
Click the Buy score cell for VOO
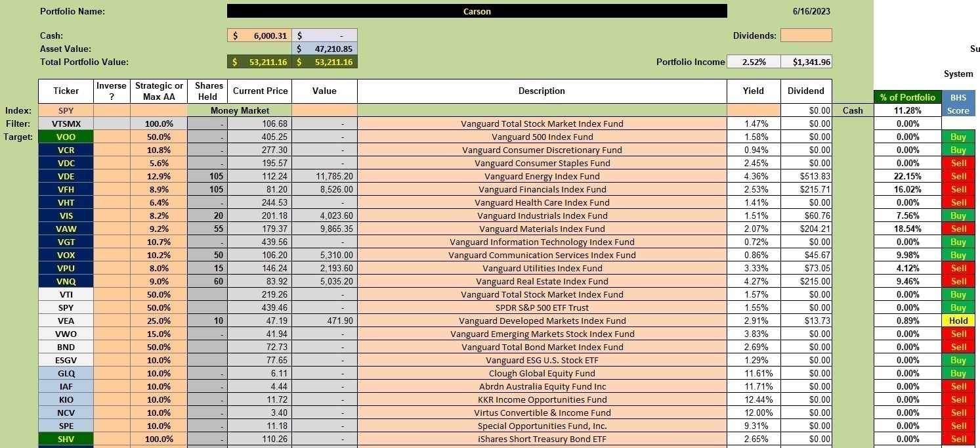click(958, 137)
